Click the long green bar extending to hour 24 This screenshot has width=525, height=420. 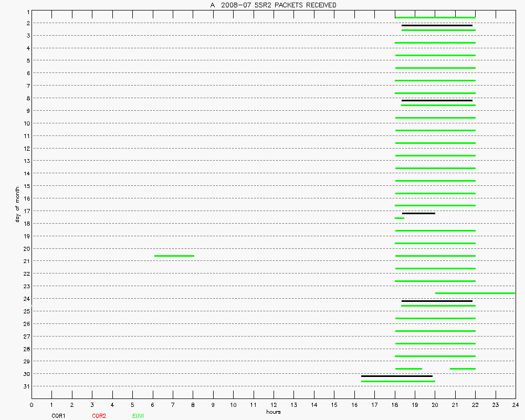[475, 293]
